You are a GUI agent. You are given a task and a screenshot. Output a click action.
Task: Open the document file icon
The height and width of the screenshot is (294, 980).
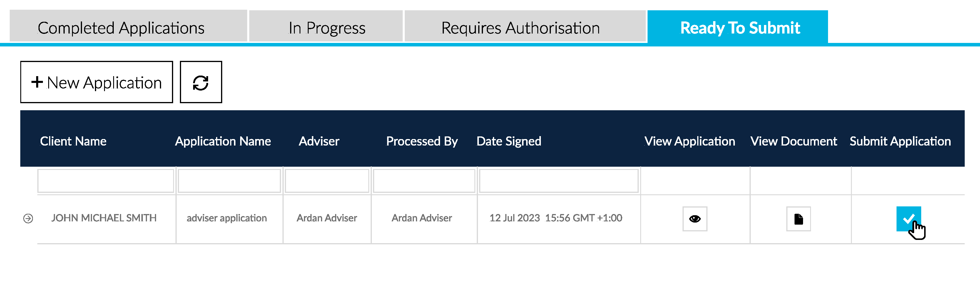click(798, 219)
